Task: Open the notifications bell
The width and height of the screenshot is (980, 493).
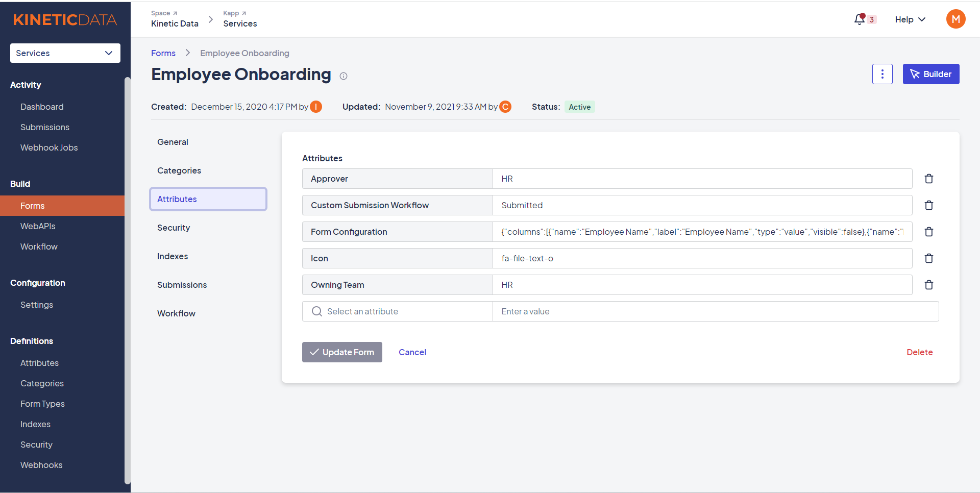Action: click(x=860, y=19)
